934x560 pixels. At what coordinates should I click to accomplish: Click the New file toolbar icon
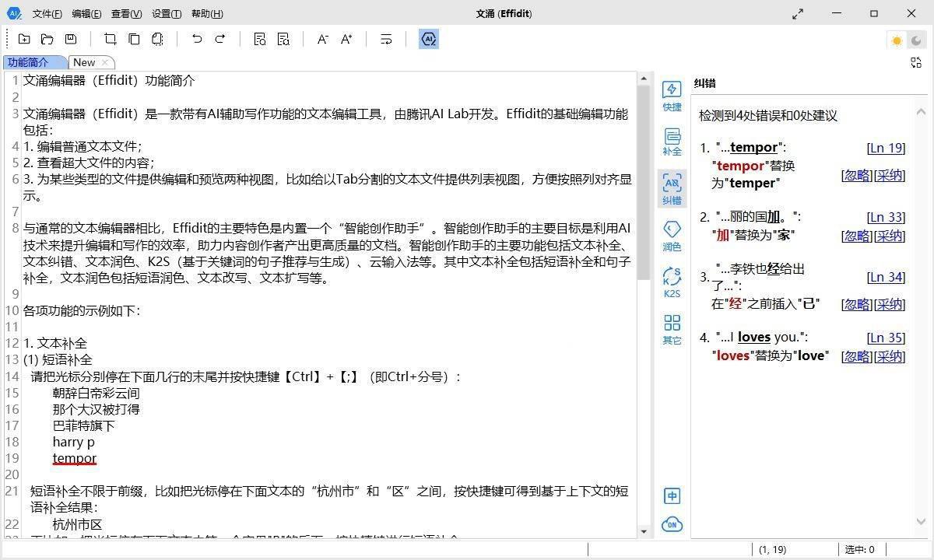[24, 39]
